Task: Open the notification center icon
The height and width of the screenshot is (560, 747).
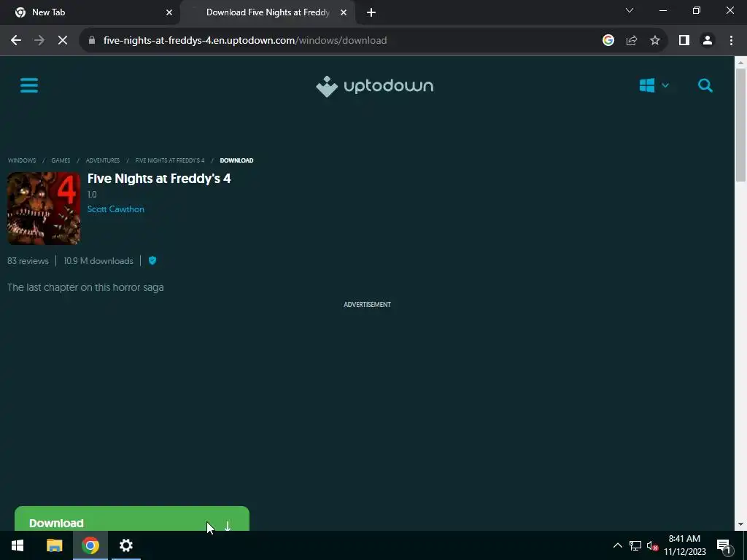Action: (x=724, y=545)
